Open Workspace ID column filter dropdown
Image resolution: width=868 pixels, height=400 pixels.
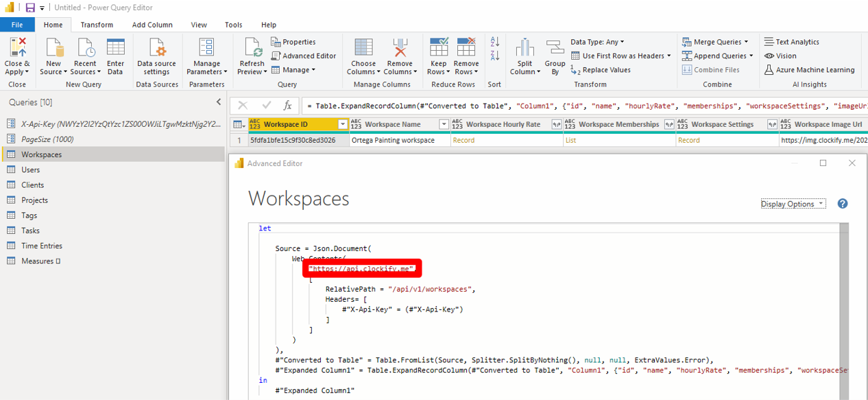click(343, 124)
